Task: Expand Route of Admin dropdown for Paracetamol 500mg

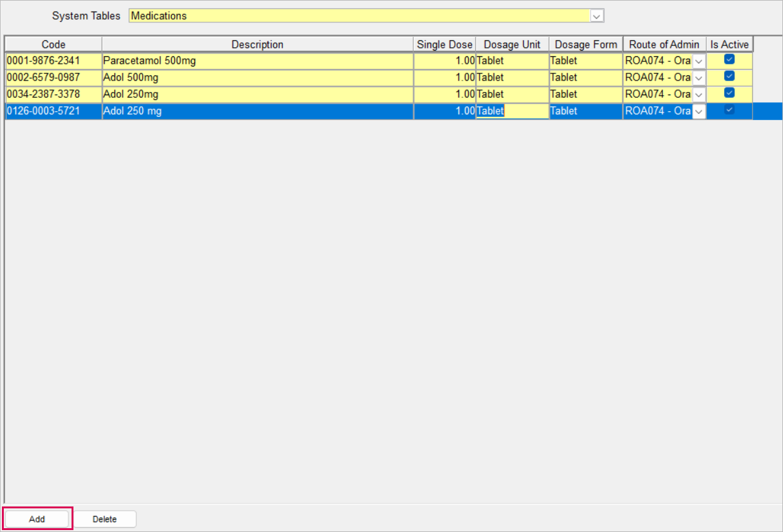Action: (699, 61)
